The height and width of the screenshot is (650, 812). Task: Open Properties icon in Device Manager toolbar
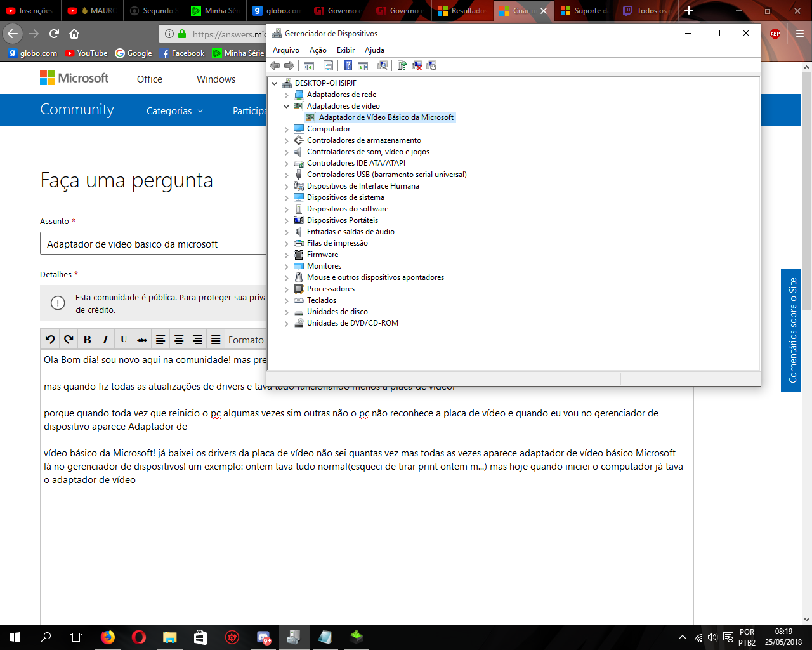tap(328, 65)
